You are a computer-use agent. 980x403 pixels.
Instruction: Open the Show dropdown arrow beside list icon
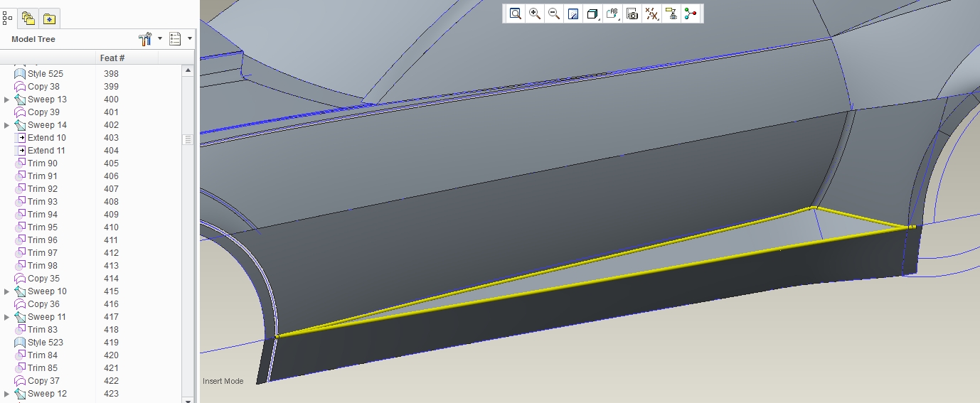190,39
